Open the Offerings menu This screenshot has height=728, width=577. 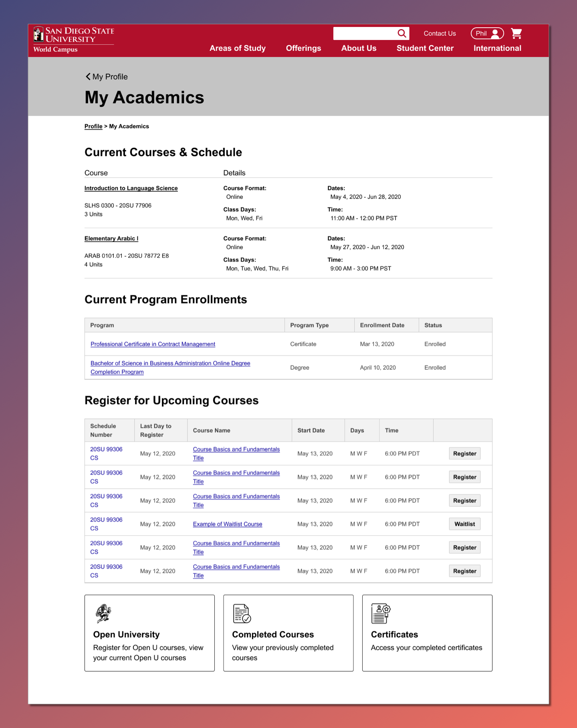[303, 48]
